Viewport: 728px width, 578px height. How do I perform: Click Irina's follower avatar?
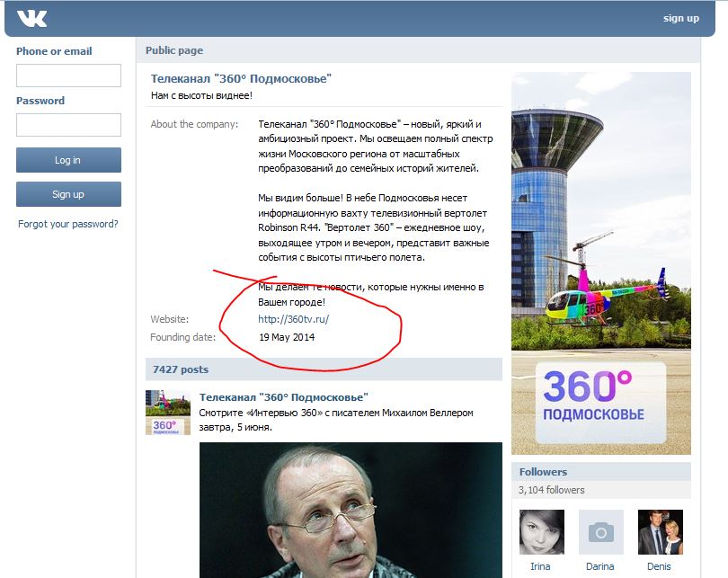coord(542,532)
